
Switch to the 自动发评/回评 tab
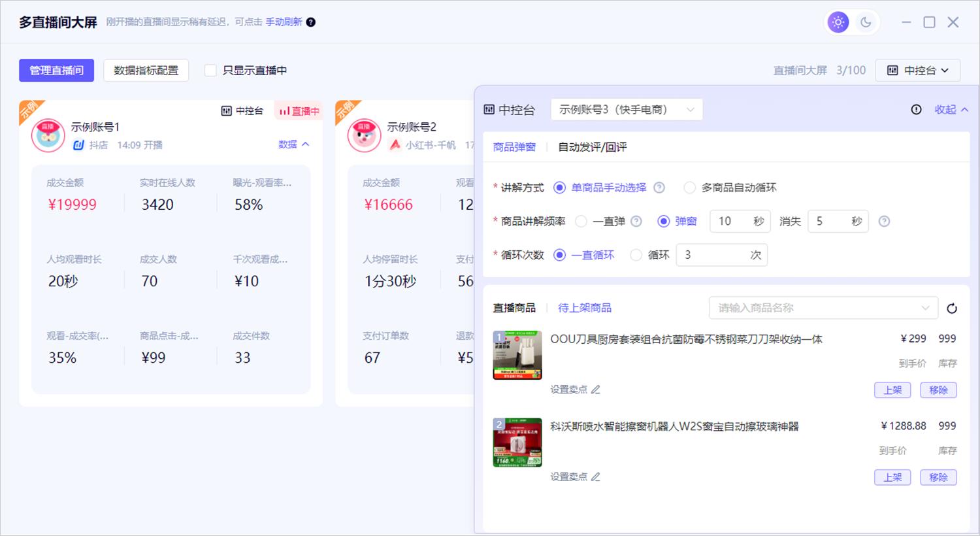(x=593, y=147)
